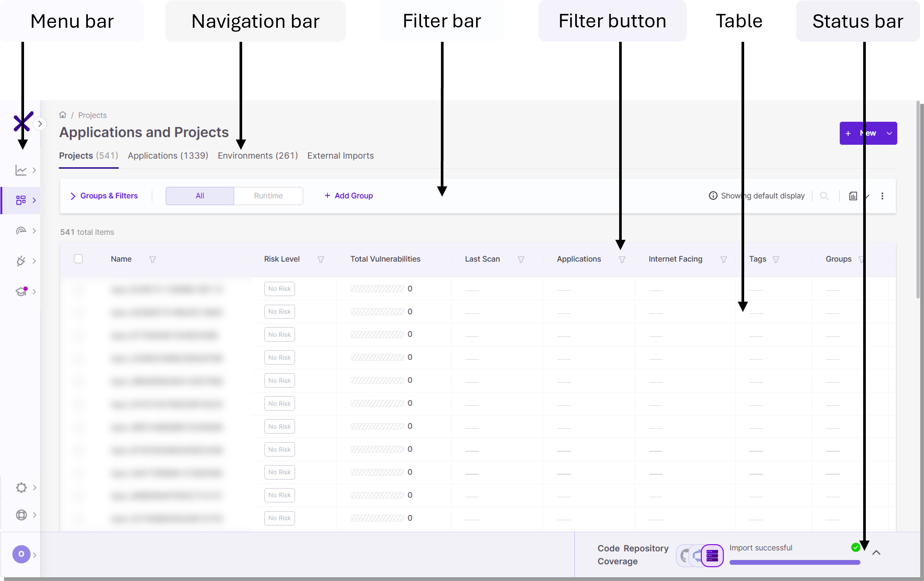
Task: Switch to the Applications (1339) tab
Action: click(x=168, y=155)
